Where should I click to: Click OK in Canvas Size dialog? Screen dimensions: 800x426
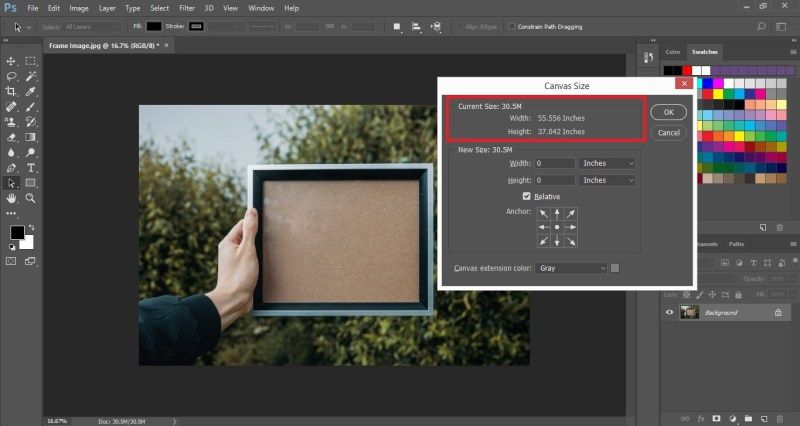click(668, 112)
